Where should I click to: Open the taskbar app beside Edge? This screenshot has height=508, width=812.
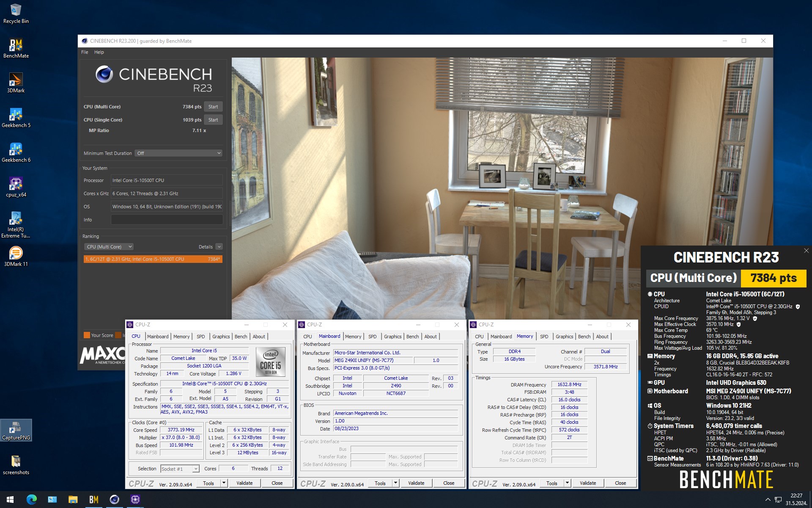click(x=52, y=500)
